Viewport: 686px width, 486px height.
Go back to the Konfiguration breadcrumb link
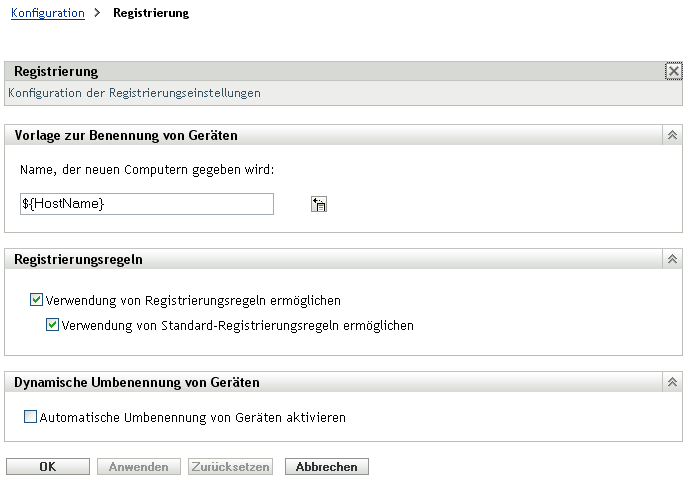(x=46, y=14)
